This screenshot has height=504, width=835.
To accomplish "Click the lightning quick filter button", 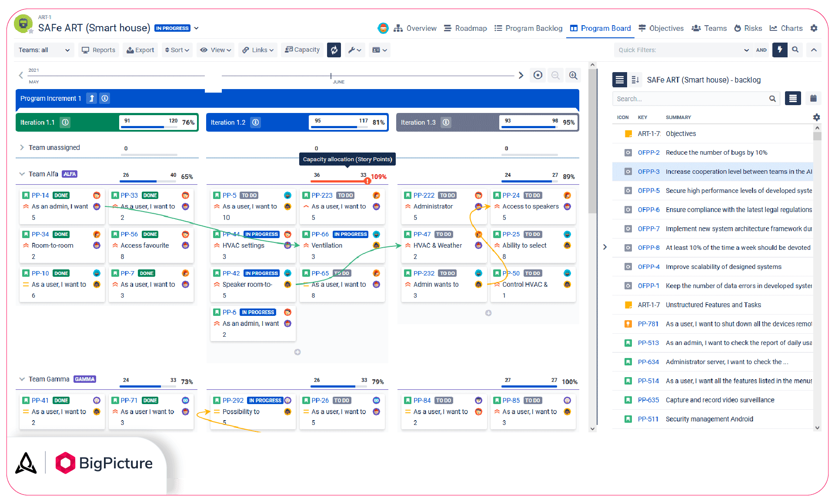I will (x=780, y=50).
